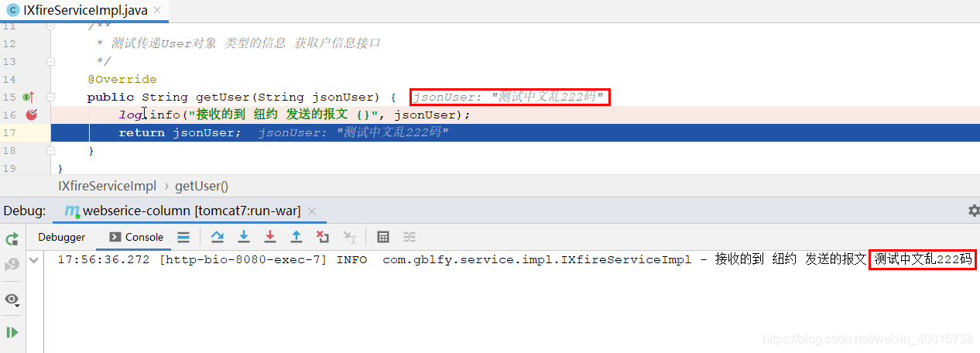The image size is (980, 353).
Task: Click the restore layout lines icon
Action: point(183,237)
